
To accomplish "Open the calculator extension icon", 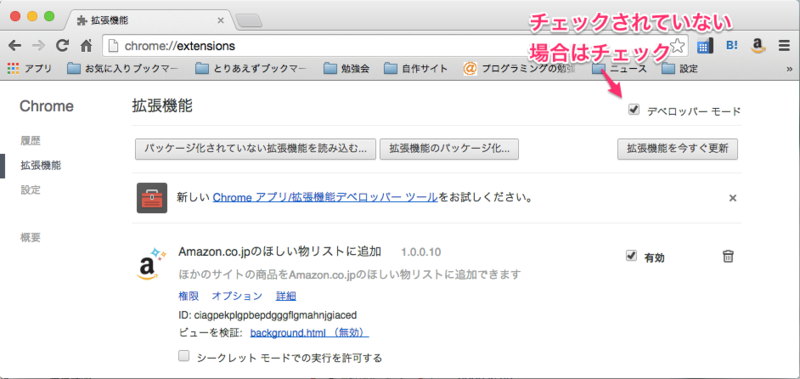I will [x=704, y=46].
